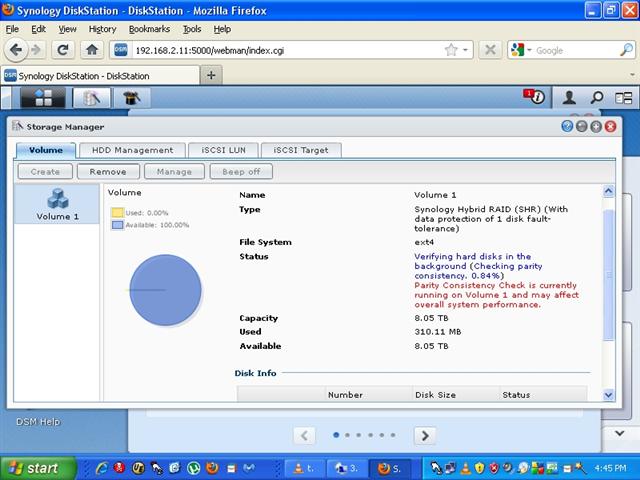Switch to the HDD Management tab

click(x=133, y=150)
